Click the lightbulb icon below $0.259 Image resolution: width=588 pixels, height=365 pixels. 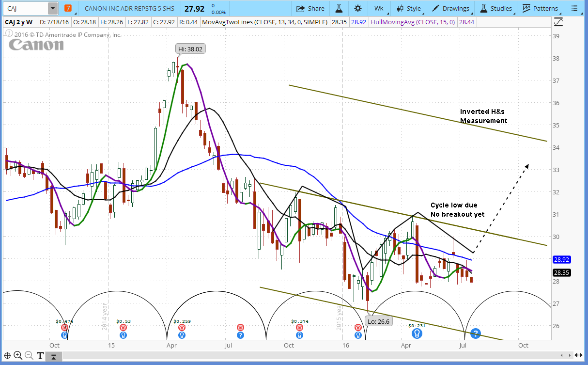(182, 335)
